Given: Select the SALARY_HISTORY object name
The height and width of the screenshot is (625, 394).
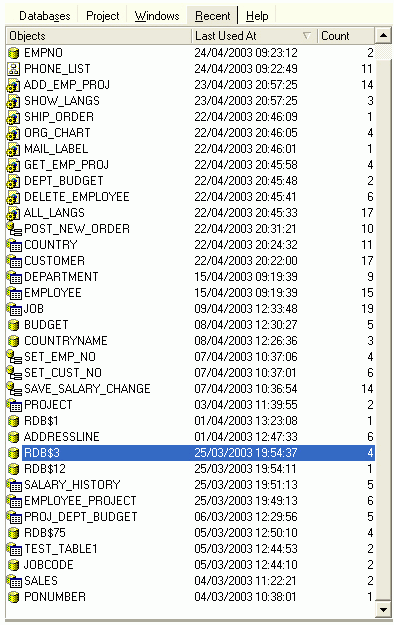Looking at the screenshot, I should (x=72, y=485).
